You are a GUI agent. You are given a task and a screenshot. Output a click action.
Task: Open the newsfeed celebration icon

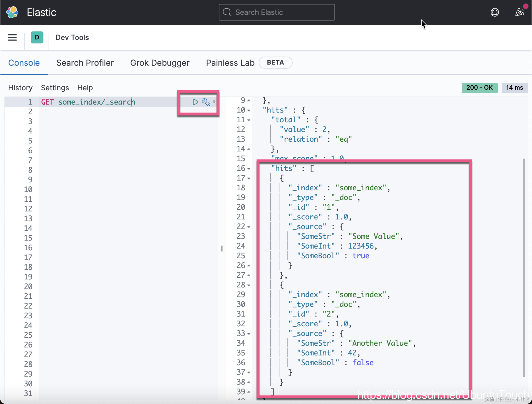pos(520,12)
